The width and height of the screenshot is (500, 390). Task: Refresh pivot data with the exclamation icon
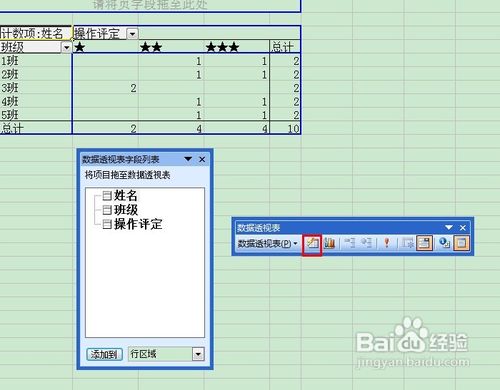point(387,243)
